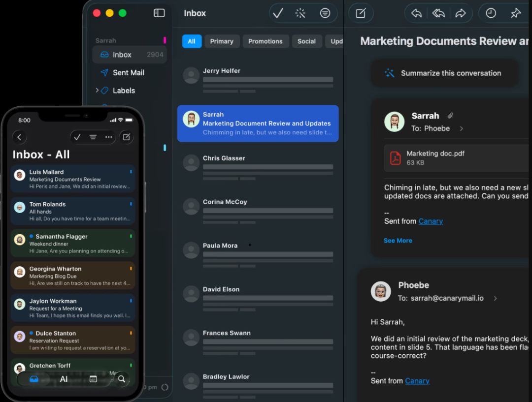Image resolution: width=532 pixels, height=402 pixels.
Task: Expand recipient details next to 'To: Phoebe'
Action: coord(462,128)
